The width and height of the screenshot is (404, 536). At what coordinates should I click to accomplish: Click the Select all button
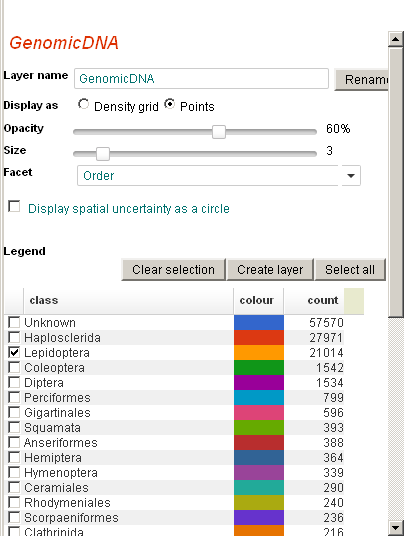coord(350,270)
